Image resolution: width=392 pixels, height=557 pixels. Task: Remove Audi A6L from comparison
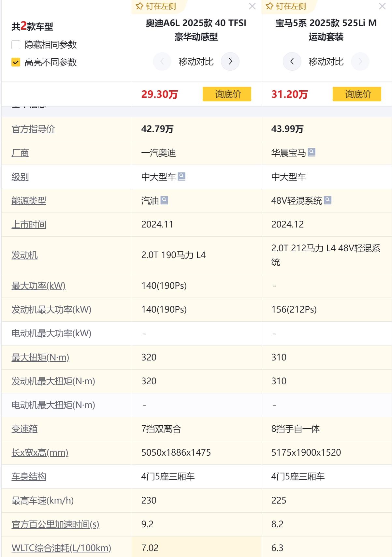[x=252, y=6]
